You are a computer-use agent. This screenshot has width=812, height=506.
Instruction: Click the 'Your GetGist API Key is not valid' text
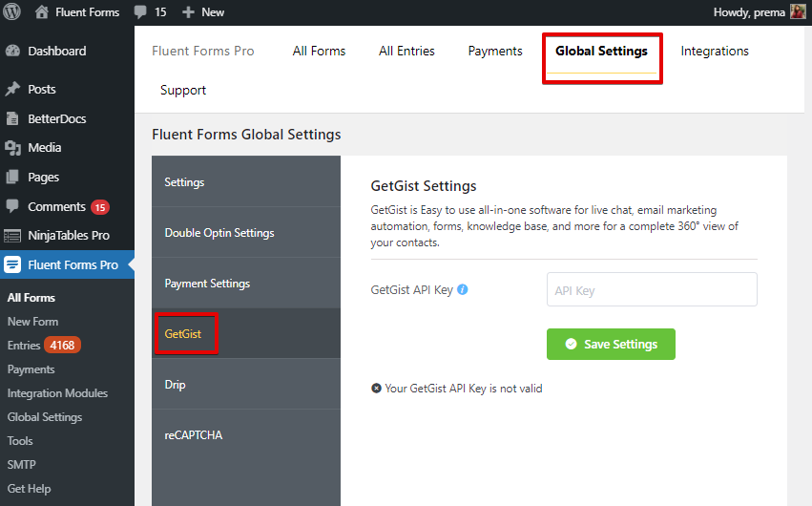(464, 389)
